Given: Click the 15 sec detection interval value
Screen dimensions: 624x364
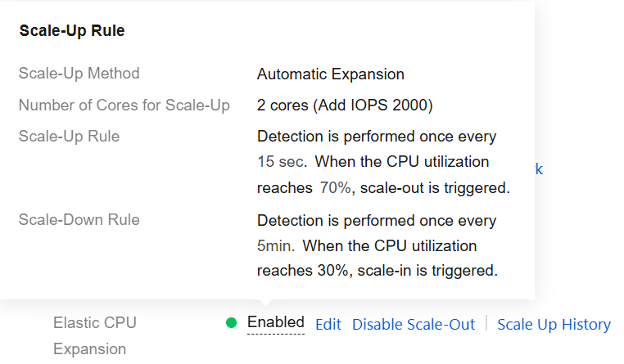Looking at the screenshot, I should [x=282, y=162].
